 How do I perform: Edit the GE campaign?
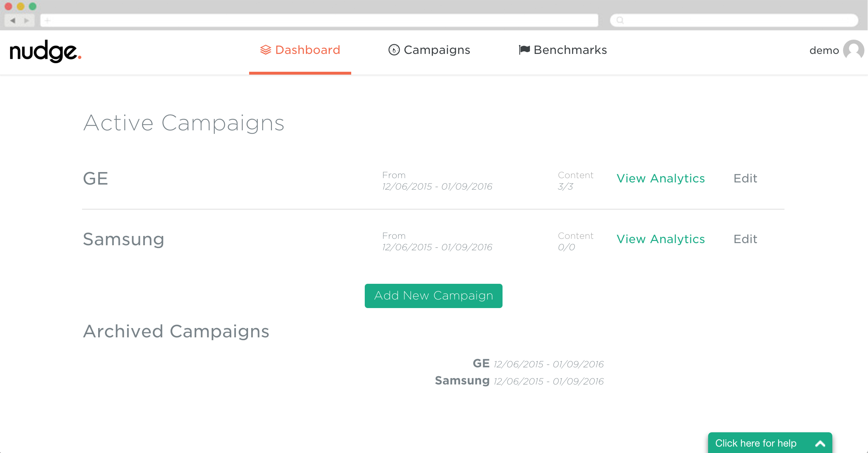(x=745, y=178)
